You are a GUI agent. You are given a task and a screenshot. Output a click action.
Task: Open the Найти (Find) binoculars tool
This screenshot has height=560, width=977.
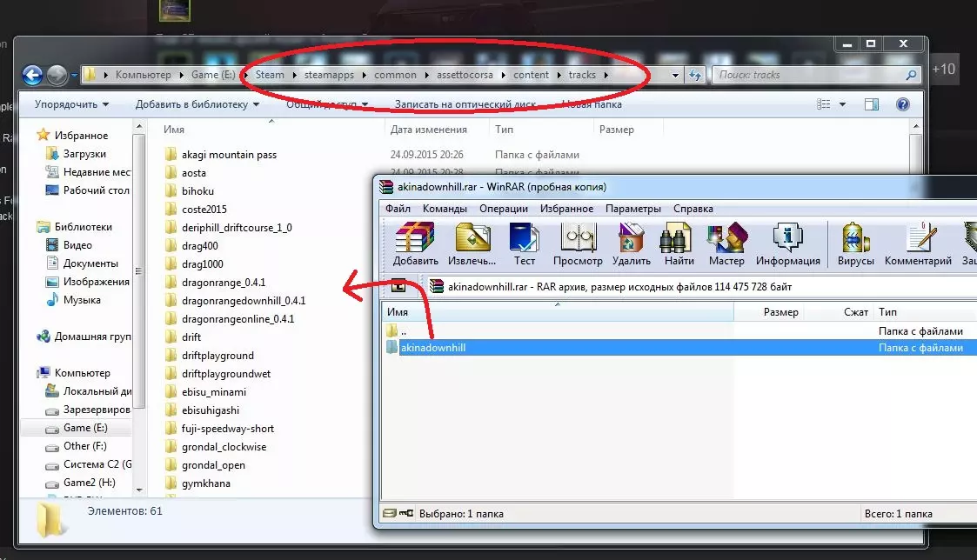(679, 244)
